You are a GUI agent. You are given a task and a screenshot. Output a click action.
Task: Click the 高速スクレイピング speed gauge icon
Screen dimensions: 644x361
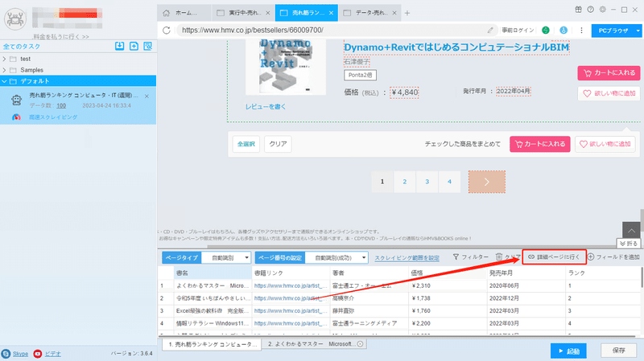16,117
